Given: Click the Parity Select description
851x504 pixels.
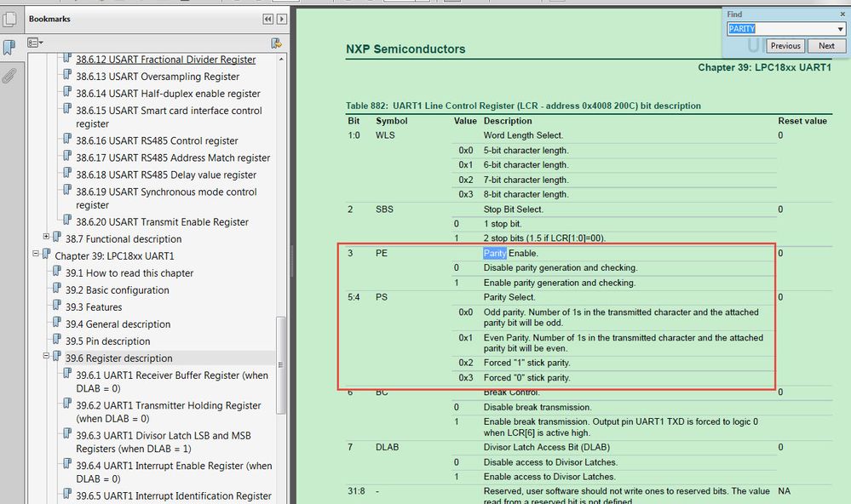Looking at the screenshot, I should 509,297.
